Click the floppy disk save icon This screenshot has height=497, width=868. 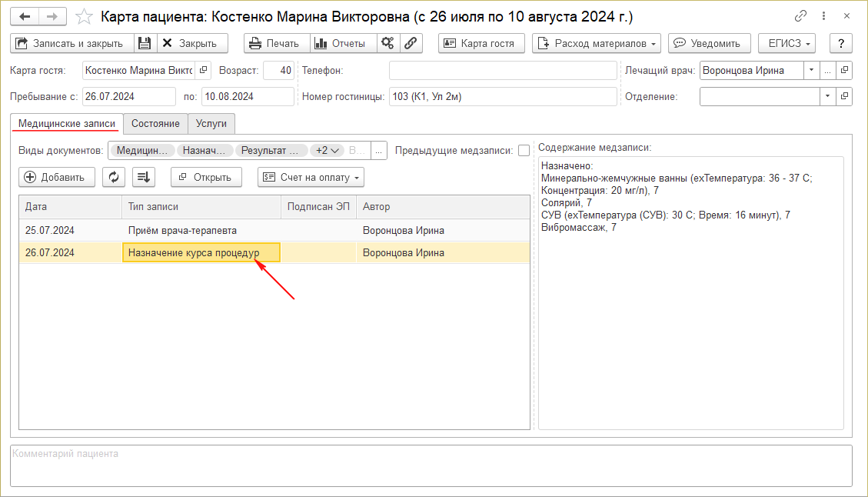coord(145,43)
